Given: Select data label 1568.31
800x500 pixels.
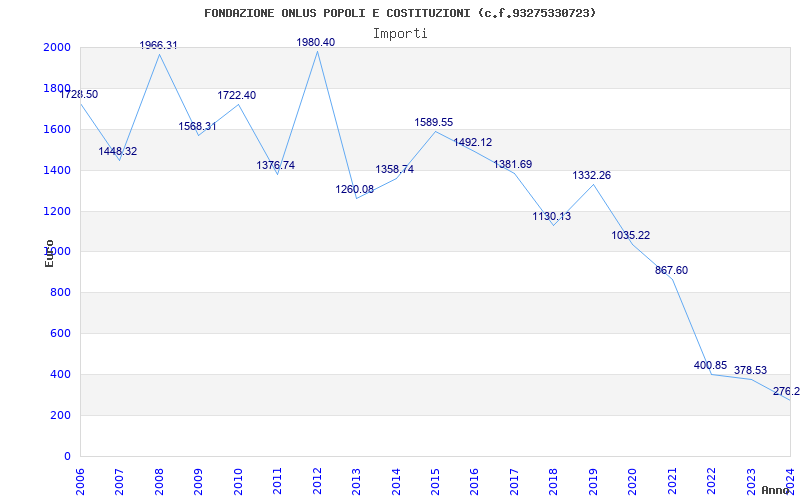Looking at the screenshot, I should point(197,127).
